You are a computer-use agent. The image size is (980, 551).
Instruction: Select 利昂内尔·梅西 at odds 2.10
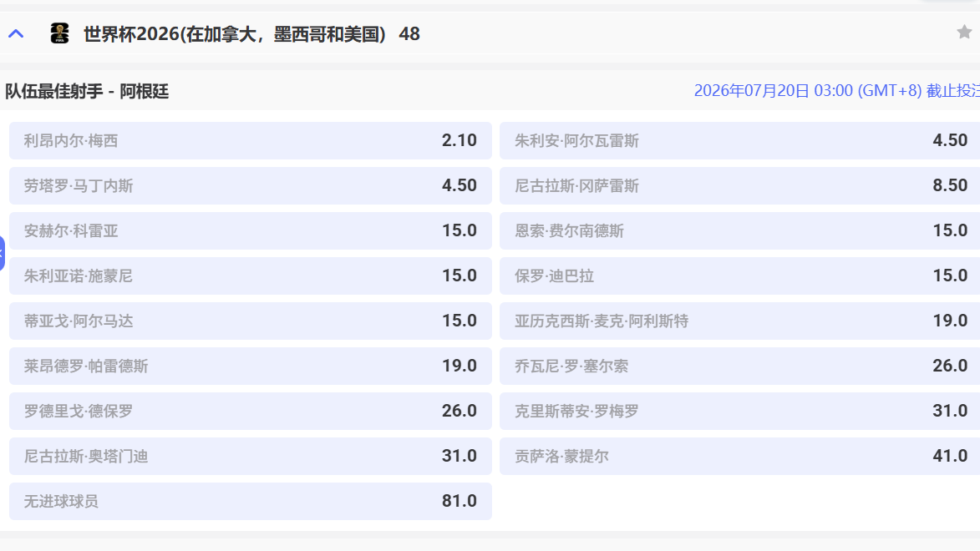tap(250, 141)
